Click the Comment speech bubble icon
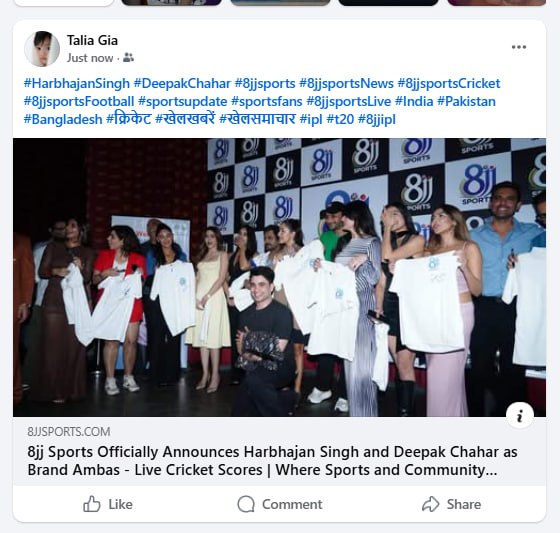This screenshot has width=560, height=533. [246, 504]
